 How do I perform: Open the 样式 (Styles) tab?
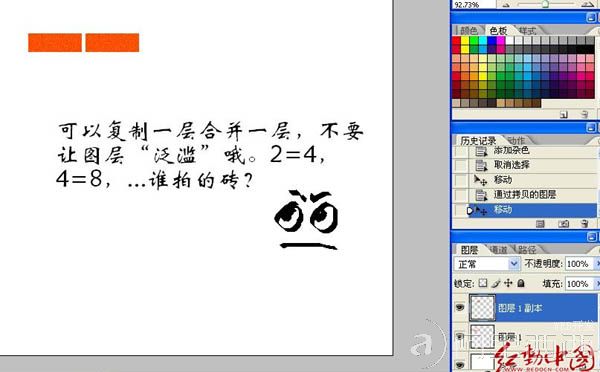pyautogui.click(x=527, y=30)
